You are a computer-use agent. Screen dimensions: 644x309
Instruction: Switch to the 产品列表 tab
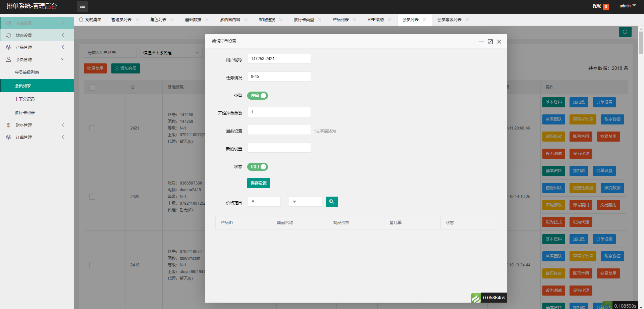click(340, 20)
